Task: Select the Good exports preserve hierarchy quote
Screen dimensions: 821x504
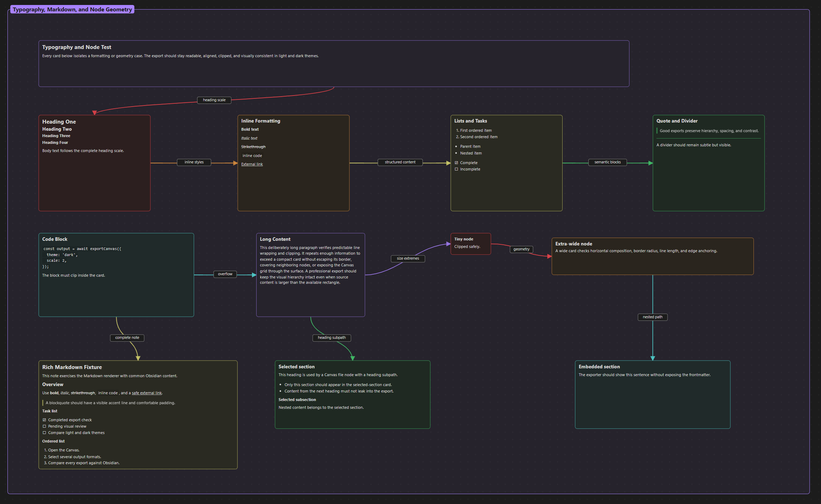Action: [709, 131]
